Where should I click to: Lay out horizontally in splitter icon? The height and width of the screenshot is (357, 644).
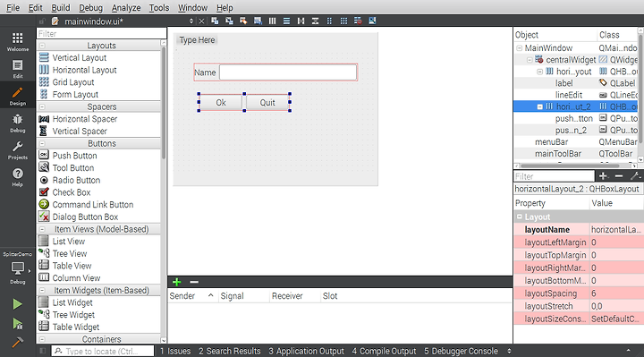pos(301,21)
